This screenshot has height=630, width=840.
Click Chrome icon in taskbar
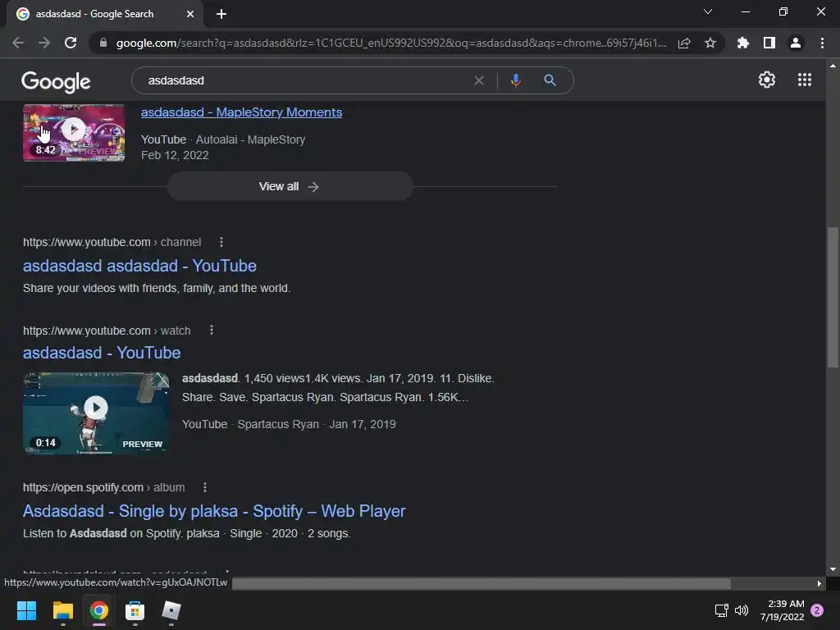pos(99,610)
